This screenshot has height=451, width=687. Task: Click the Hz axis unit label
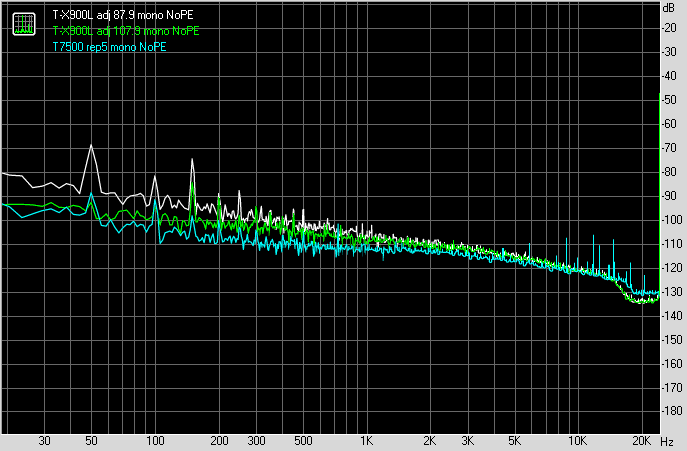(x=667, y=441)
